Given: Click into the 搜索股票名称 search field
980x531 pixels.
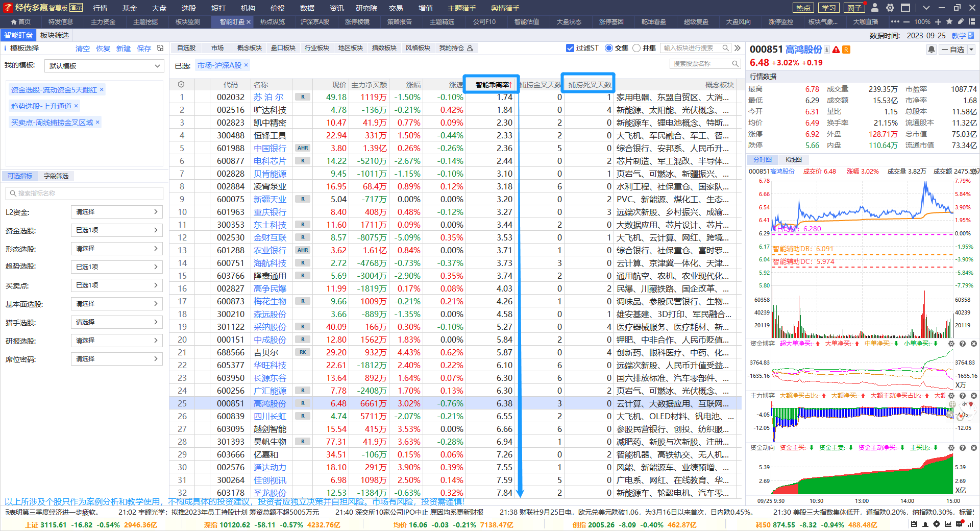Looking at the screenshot, I should point(705,64).
